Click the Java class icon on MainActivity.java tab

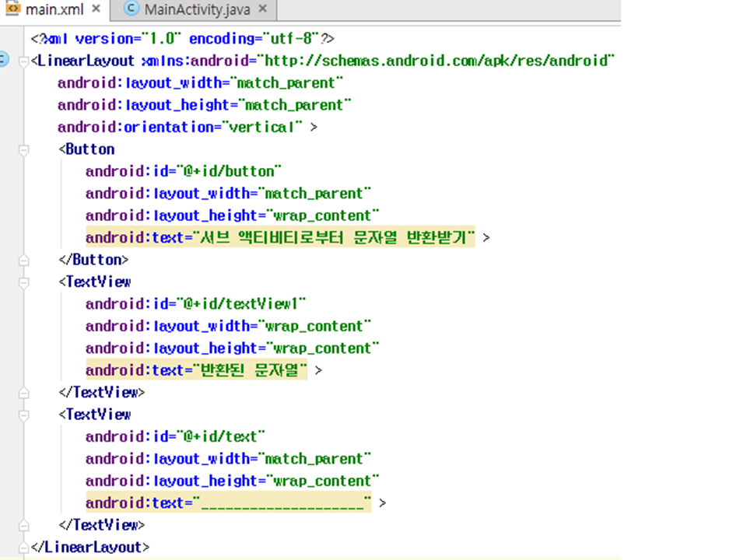pos(132,9)
